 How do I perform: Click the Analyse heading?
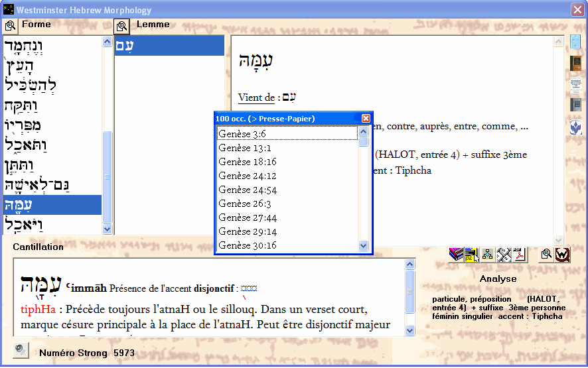click(x=498, y=278)
